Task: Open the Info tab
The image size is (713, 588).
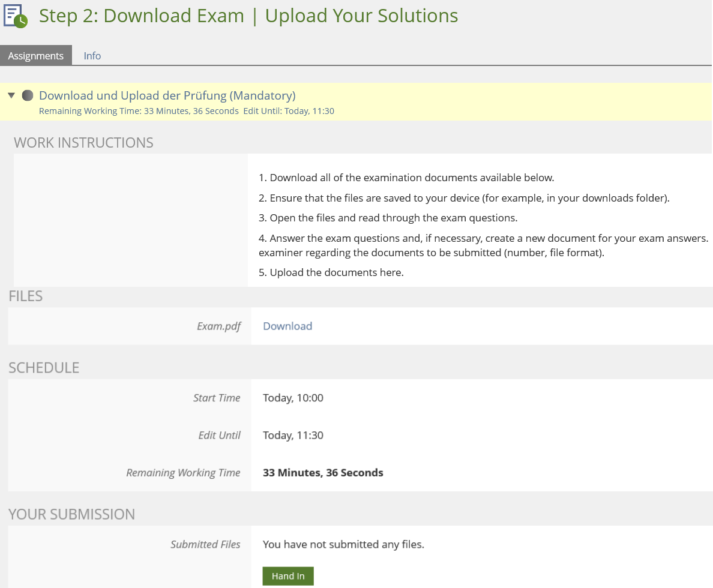Action: [x=92, y=56]
